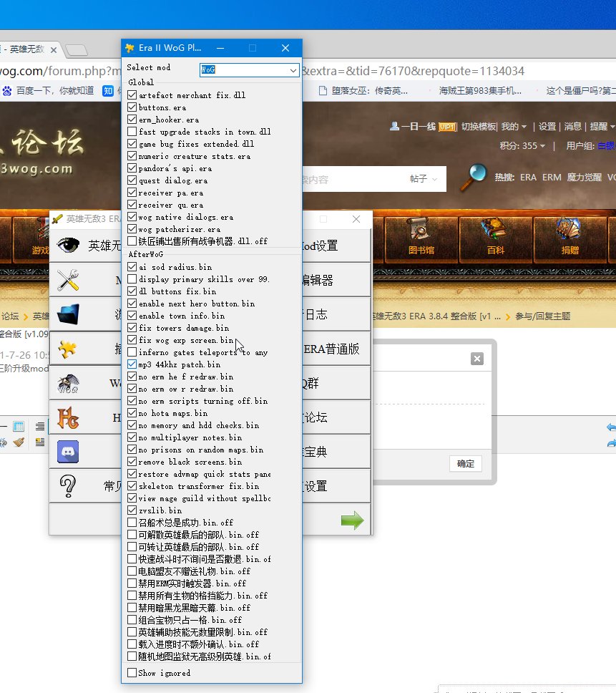Open a new browser tab
The height and width of the screenshot is (693, 616).
[77, 50]
